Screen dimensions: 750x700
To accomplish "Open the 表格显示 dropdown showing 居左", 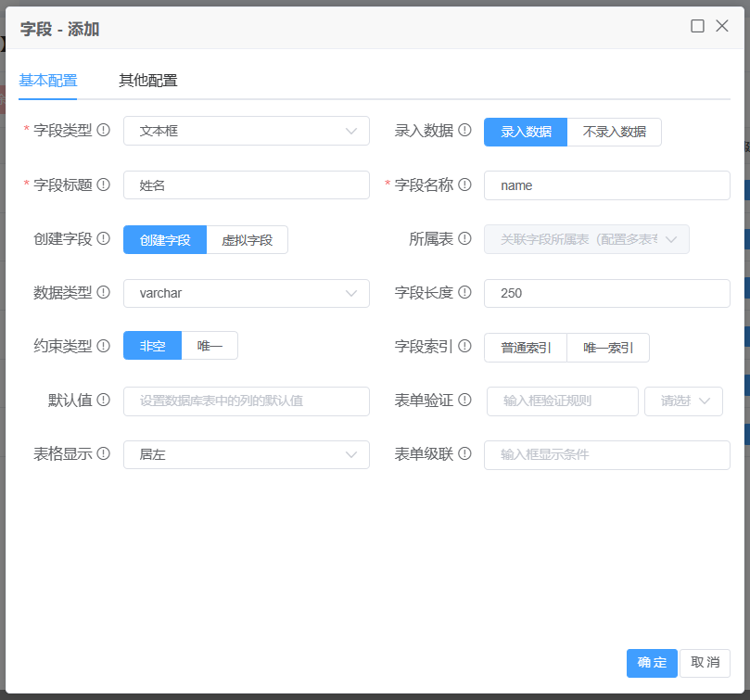I will [246, 454].
